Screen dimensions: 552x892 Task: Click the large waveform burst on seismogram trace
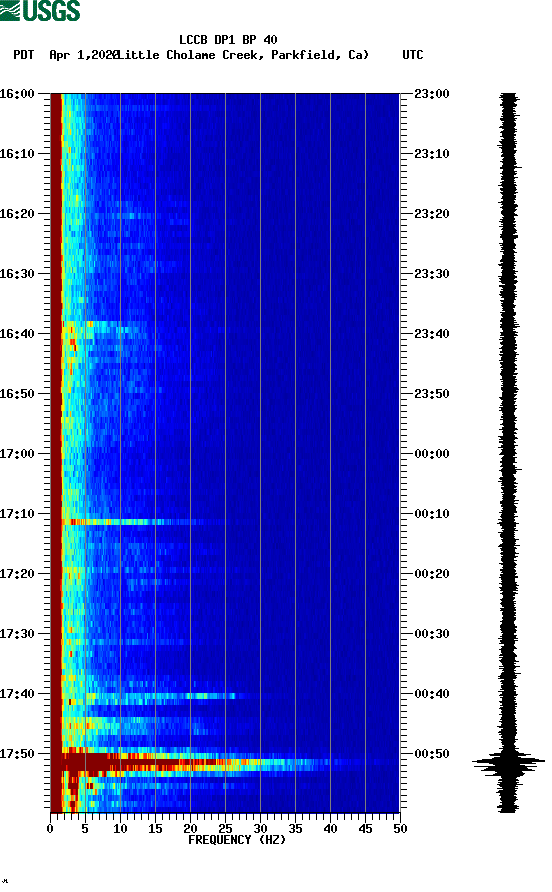(x=508, y=762)
